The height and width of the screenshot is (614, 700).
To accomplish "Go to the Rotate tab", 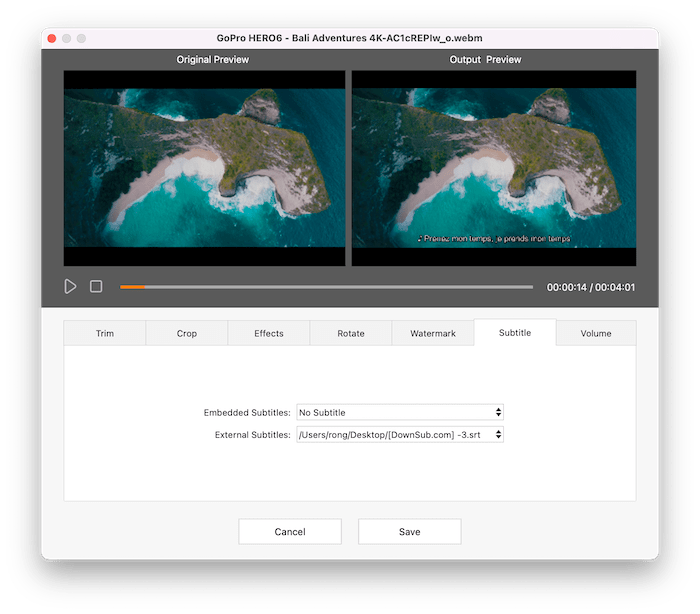I will [351, 333].
